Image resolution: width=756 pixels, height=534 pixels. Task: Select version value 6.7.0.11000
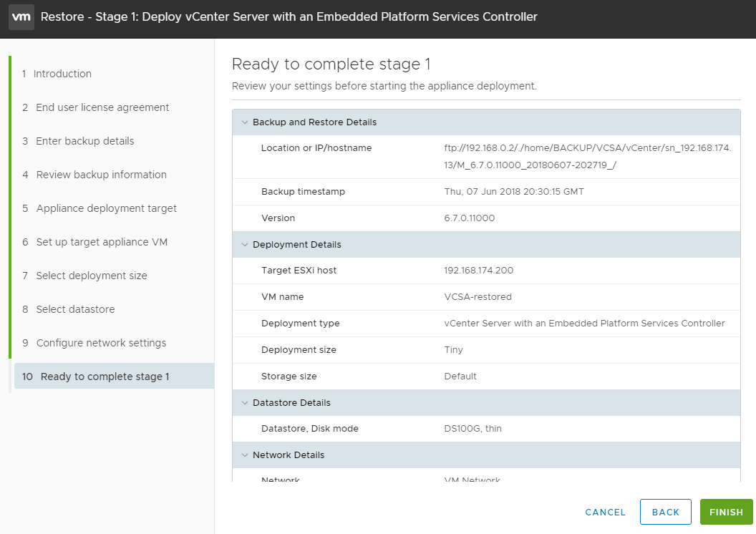470,218
